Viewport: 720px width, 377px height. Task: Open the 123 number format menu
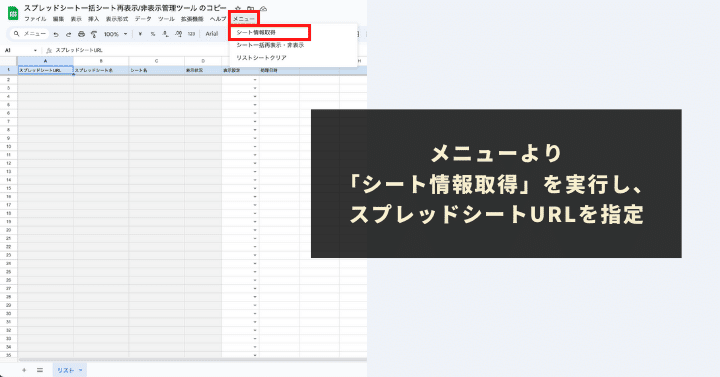[191, 34]
